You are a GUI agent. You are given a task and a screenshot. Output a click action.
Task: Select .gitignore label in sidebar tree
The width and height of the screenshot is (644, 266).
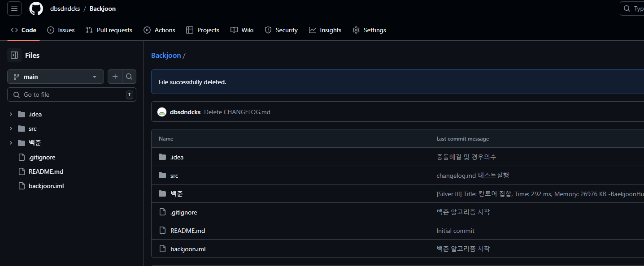pyautogui.click(x=42, y=157)
